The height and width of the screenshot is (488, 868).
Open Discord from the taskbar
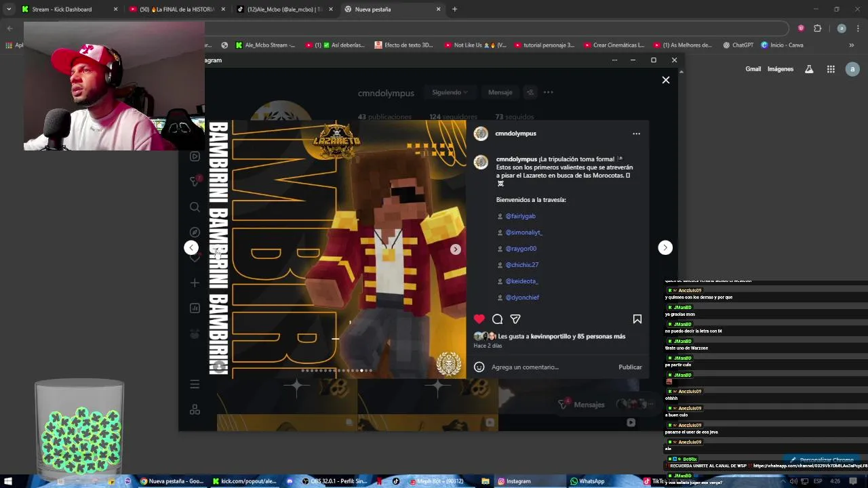(290, 481)
